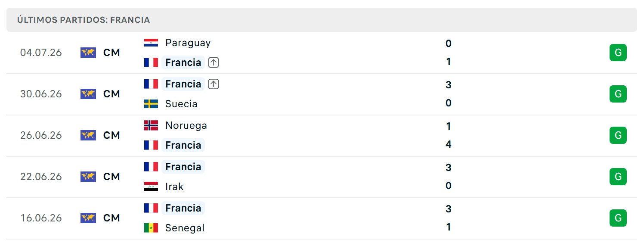Screen dimensions: 644x246
Task: Click the advancing arrow icon in Suecia match
Action: click(x=214, y=84)
